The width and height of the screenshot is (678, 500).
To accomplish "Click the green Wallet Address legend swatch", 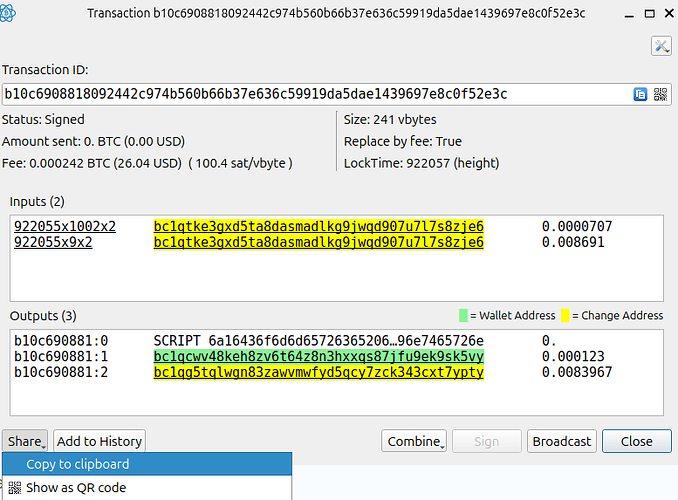I will click(462, 315).
